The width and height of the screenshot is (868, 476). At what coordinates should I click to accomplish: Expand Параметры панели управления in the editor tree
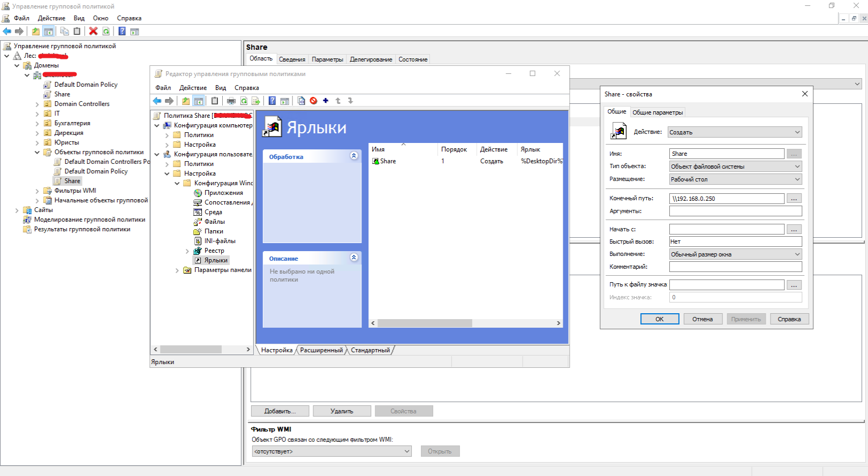click(177, 270)
